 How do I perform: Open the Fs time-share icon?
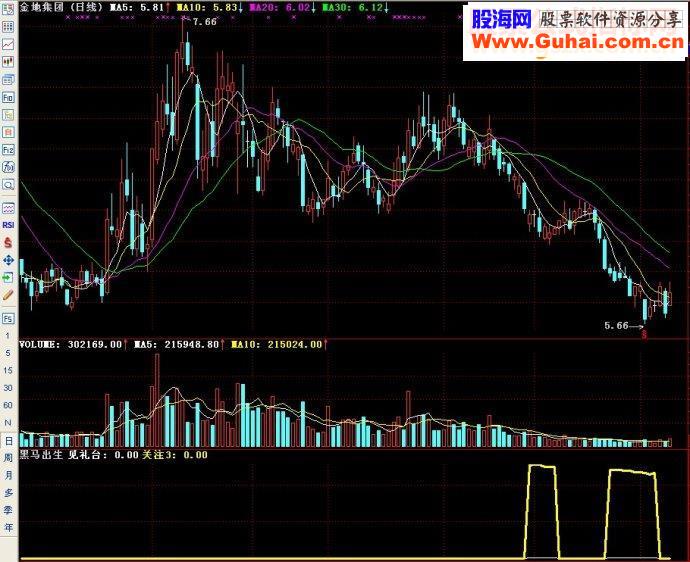(8, 318)
